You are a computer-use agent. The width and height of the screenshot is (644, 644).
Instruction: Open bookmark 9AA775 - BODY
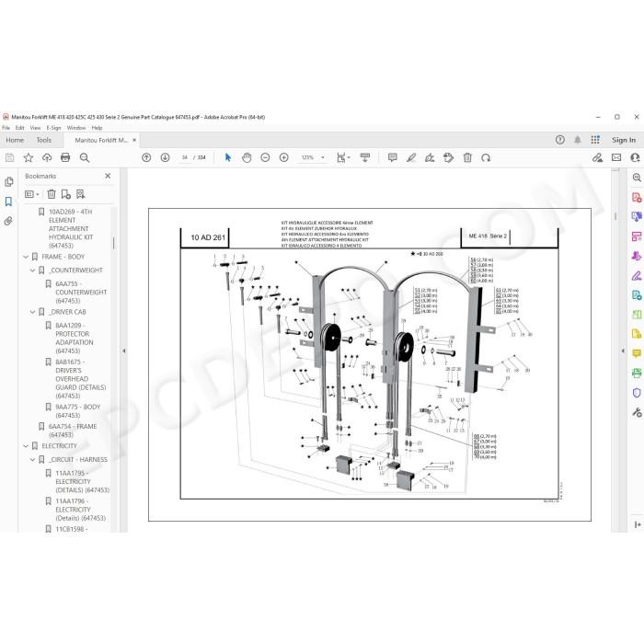coord(77,411)
